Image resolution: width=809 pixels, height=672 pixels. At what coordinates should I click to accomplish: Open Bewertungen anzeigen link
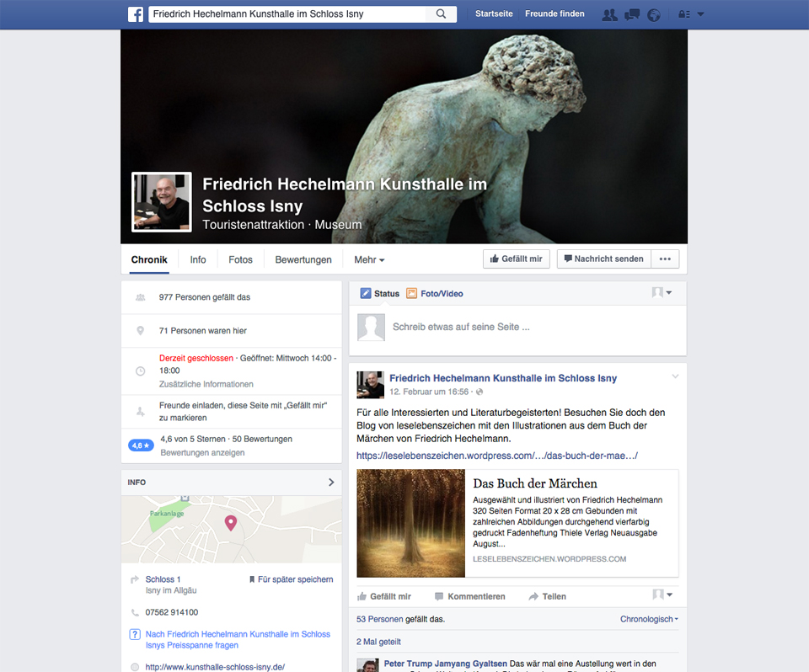pyautogui.click(x=202, y=453)
